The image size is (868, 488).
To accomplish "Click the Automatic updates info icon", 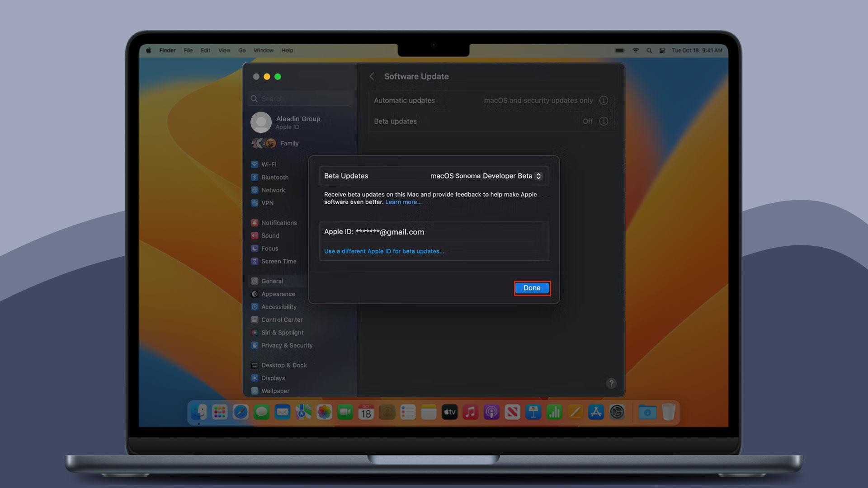I will 604,100.
